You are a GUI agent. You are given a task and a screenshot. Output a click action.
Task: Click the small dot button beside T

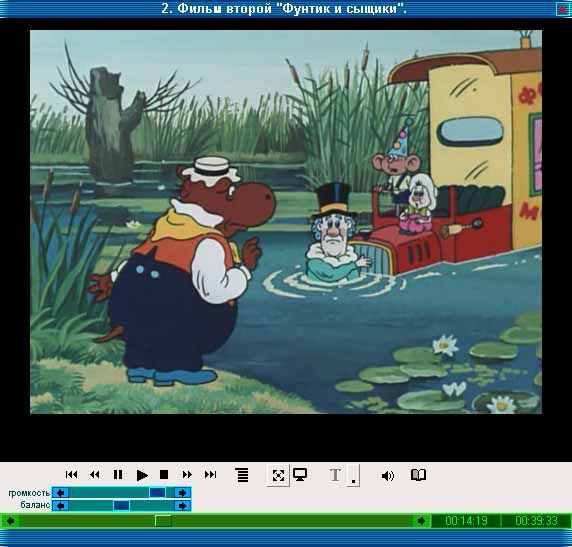[353, 475]
